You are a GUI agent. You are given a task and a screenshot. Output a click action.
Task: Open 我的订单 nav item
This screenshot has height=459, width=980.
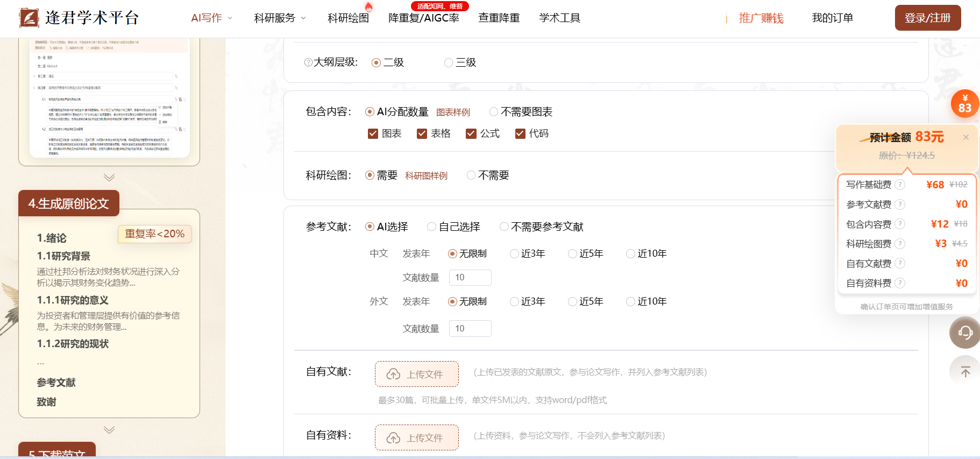click(833, 18)
